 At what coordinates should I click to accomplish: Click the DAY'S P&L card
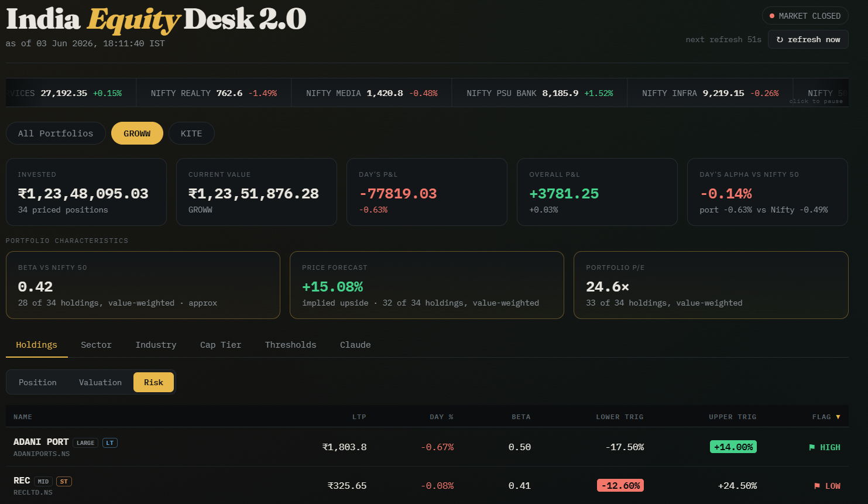[x=427, y=192]
